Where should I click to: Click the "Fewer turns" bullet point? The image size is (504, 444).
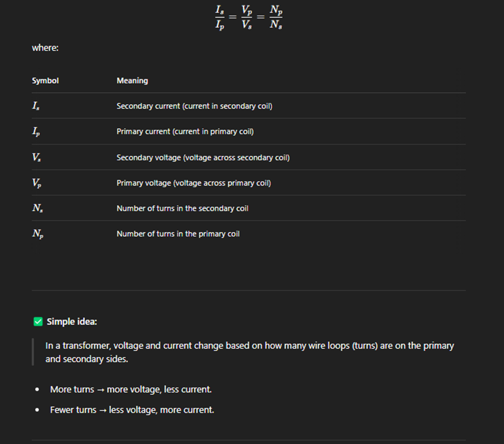pyautogui.click(x=132, y=410)
